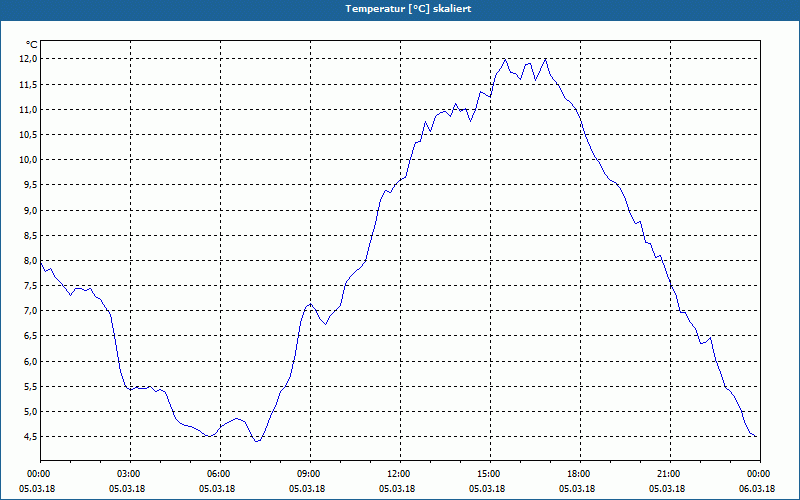Click the 4,5 y-axis value

[x=30, y=437]
